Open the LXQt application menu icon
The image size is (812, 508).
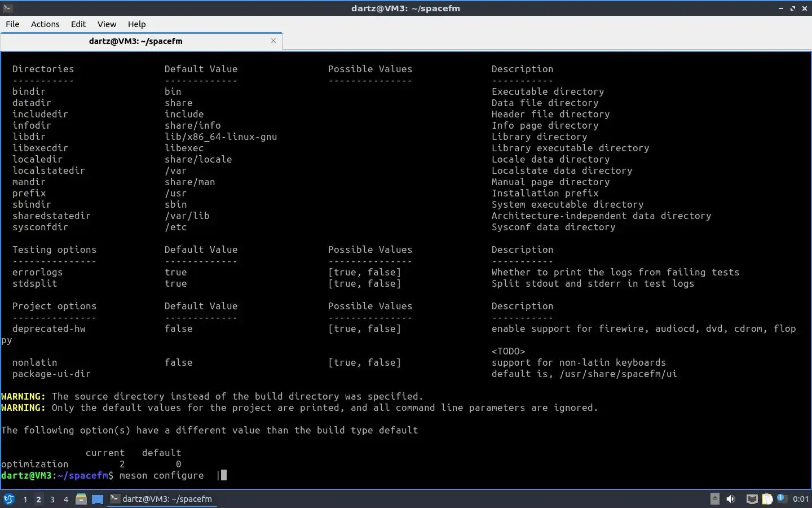click(9, 499)
